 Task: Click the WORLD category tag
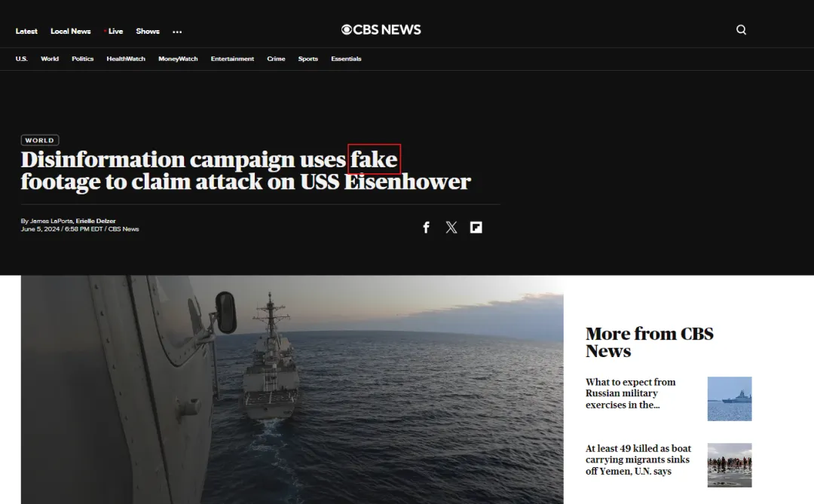click(40, 140)
